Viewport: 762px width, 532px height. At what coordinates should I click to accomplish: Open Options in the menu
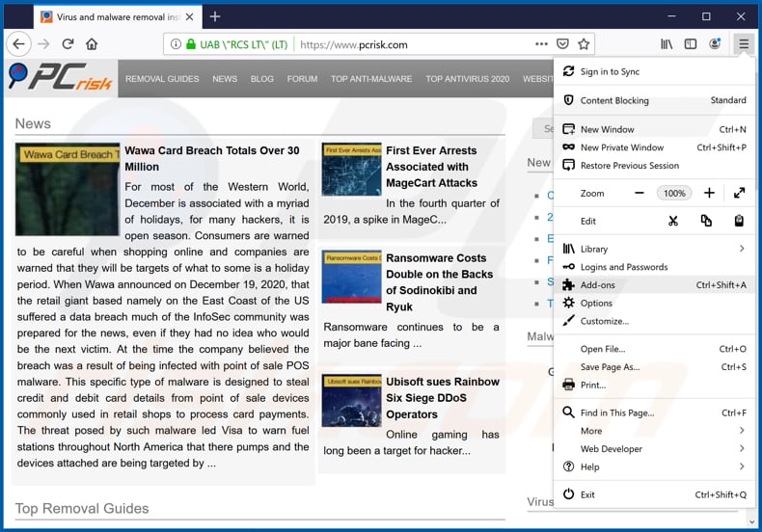point(654,303)
